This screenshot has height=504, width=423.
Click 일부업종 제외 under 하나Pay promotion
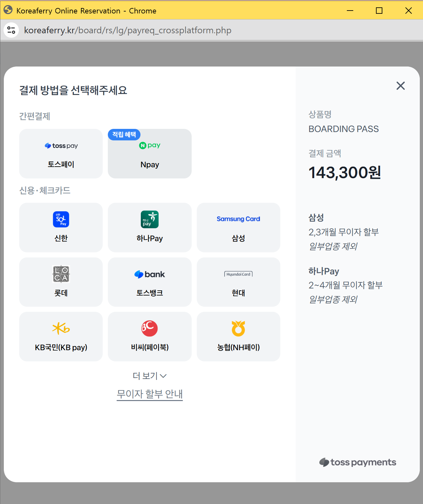333,299
